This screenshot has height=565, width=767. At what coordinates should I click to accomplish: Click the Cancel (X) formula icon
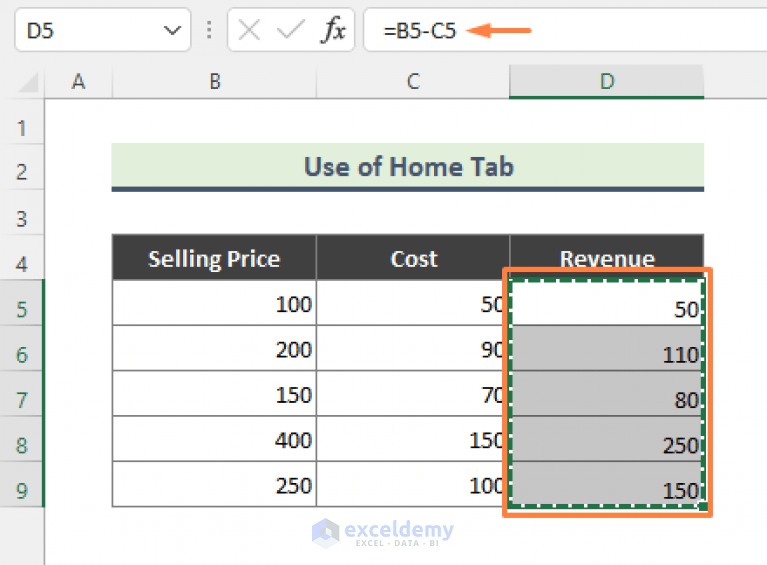(249, 30)
